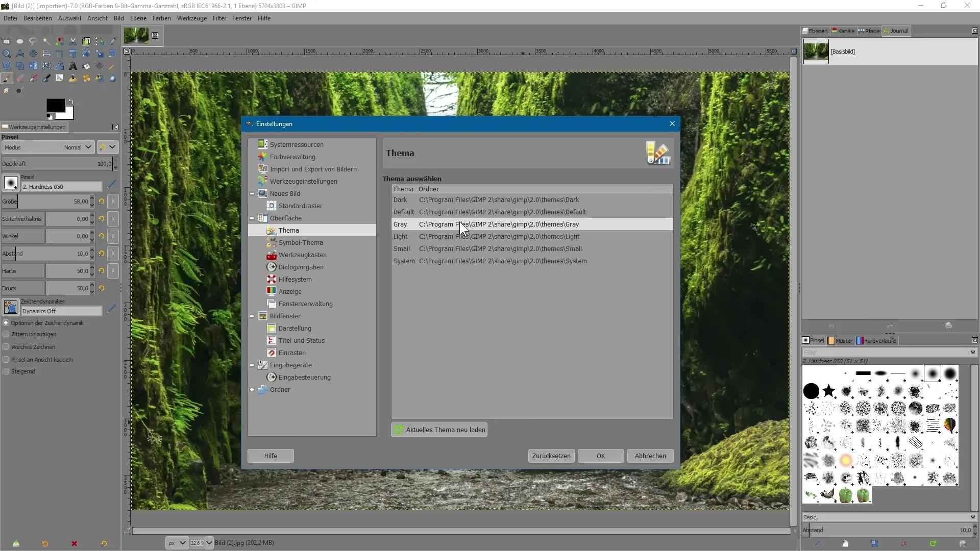Image resolution: width=980 pixels, height=551 pixels.
Task: Select the Flip tool
Action: [x=33, y=66]
